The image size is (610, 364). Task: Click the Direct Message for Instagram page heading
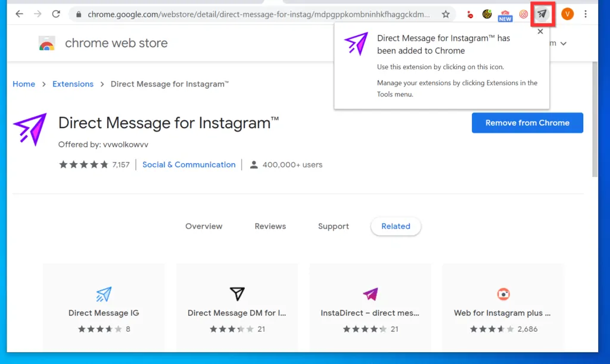pos(169,123)
